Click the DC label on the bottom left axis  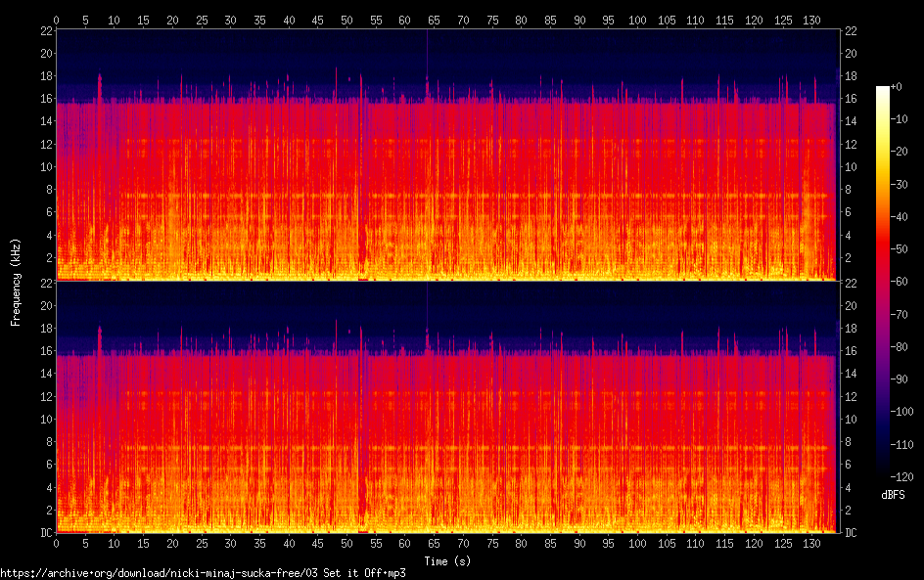[x=45, y=533]
